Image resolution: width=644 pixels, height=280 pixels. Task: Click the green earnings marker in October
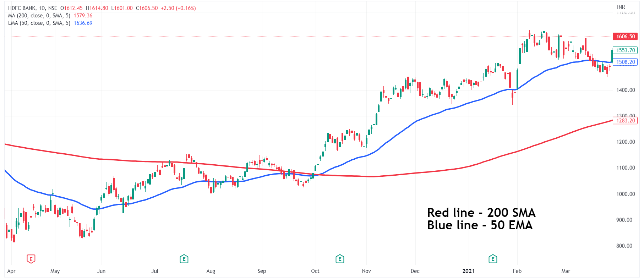[340, 259]
